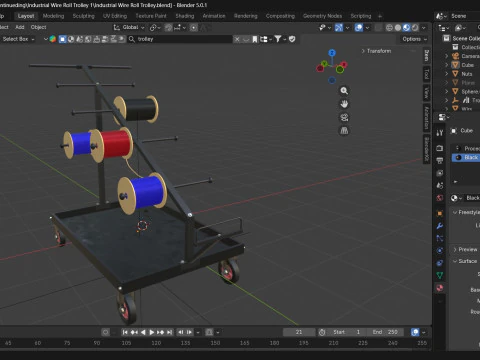480x360 pixels.
Task: Open the Global transform orientation dropdown
Action: coord(129,27)
